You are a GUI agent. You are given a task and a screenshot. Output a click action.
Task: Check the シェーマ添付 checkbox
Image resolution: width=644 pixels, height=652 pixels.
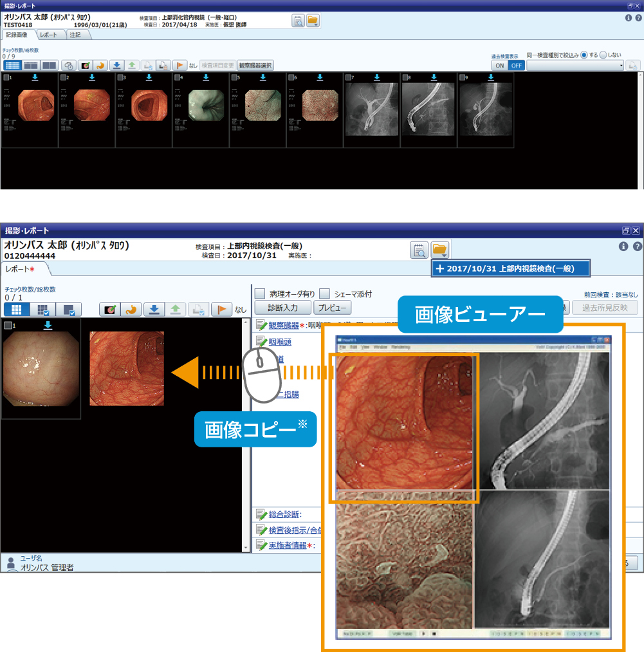[325, 294]
